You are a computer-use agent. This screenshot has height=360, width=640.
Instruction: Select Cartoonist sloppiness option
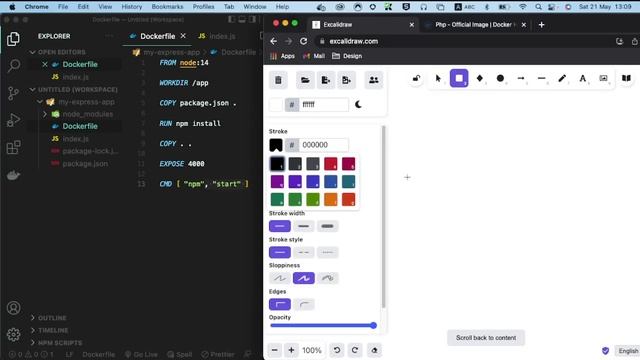coord(327,278)
